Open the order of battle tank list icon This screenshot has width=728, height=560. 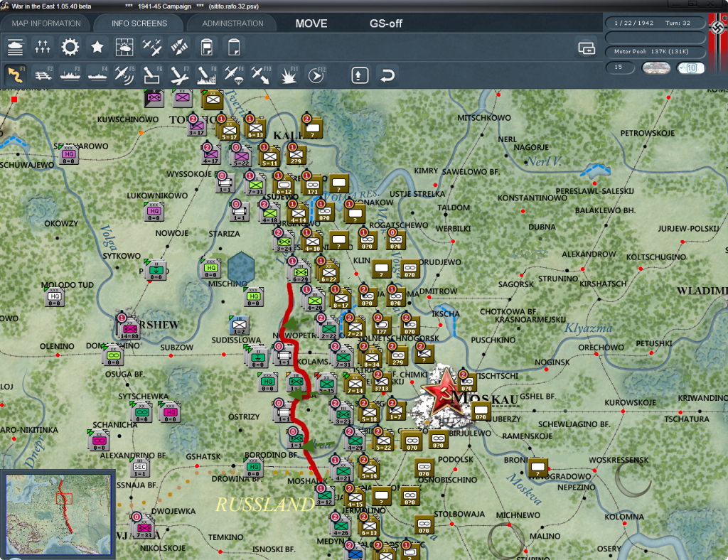(16, 47)
